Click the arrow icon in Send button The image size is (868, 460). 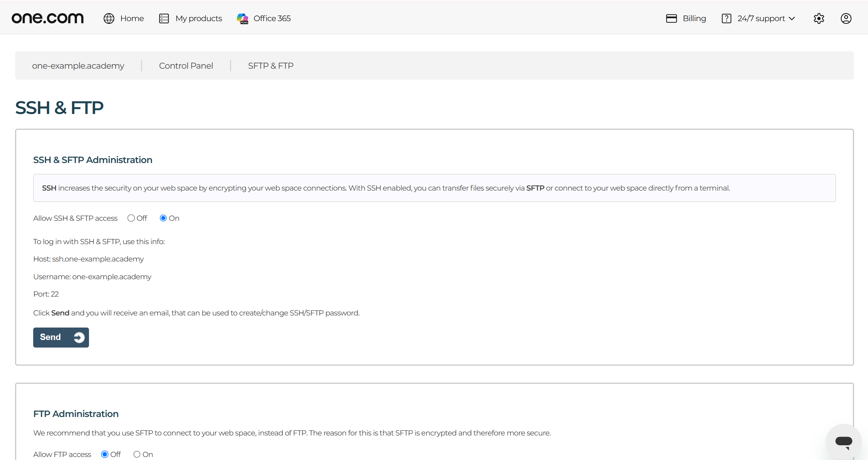(x=79, y=337)
